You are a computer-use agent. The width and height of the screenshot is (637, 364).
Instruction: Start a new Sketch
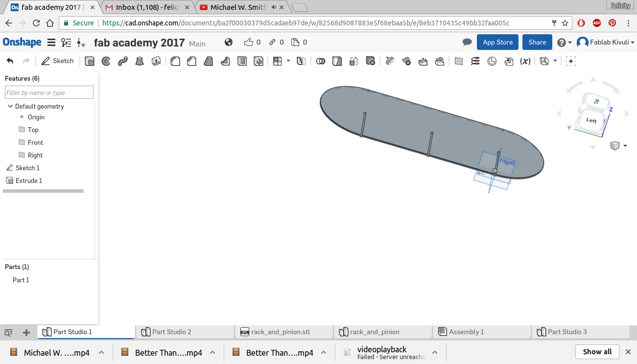click(58, 61)
